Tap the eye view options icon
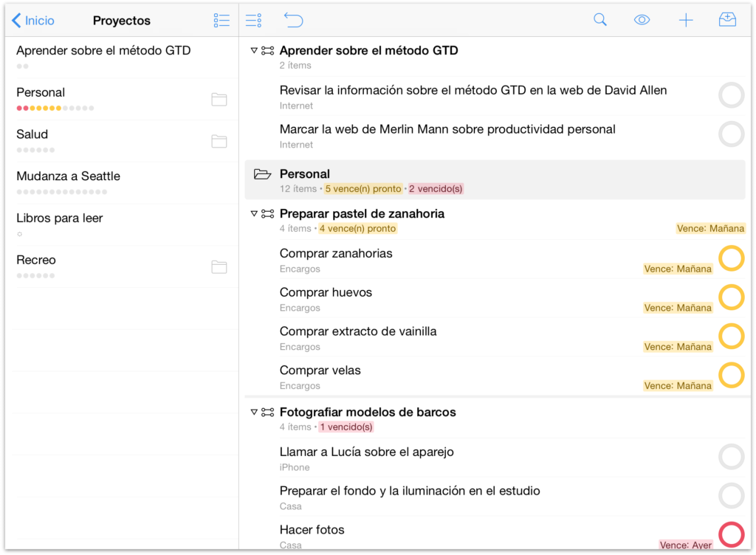The image size is (756, 555). coord(642,21)
